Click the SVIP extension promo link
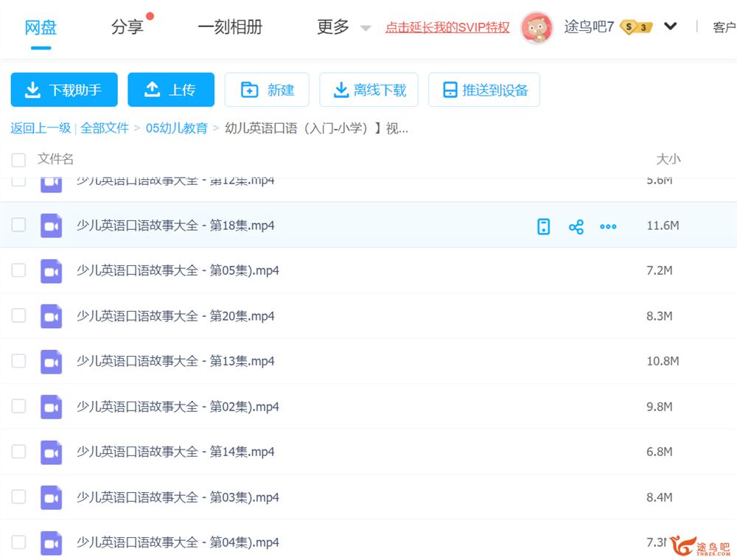 click(447, 27)
